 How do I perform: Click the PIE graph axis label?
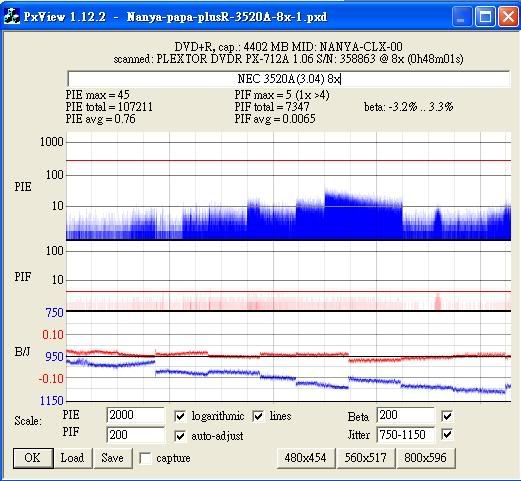point(23,187)
